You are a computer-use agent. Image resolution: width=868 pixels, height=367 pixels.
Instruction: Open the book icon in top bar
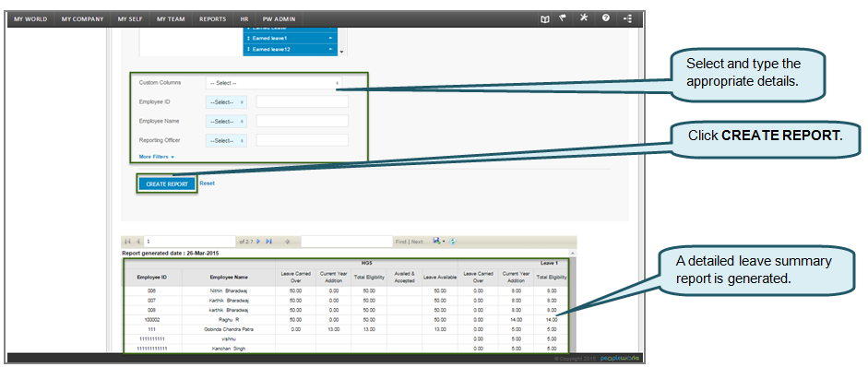pos(545,18)
